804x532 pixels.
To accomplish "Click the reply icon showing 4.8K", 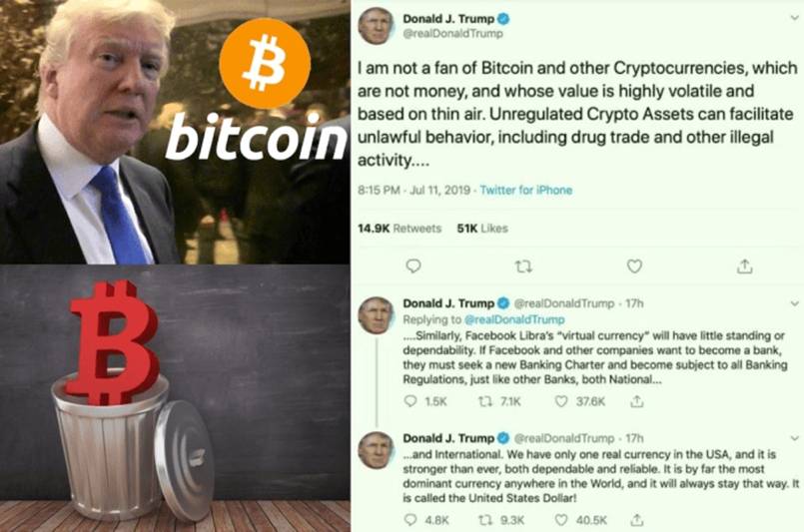I will coord(410,520).
